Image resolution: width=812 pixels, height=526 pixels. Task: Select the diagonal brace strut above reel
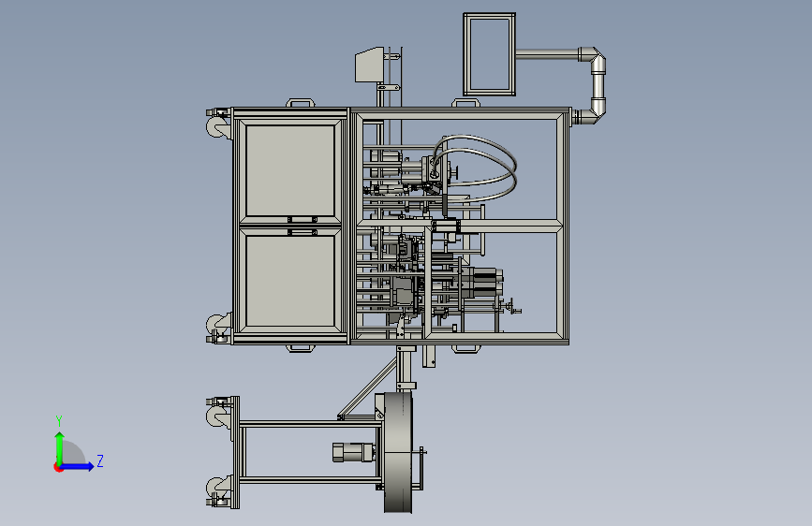pyautogui.click(x=368, y=389)
